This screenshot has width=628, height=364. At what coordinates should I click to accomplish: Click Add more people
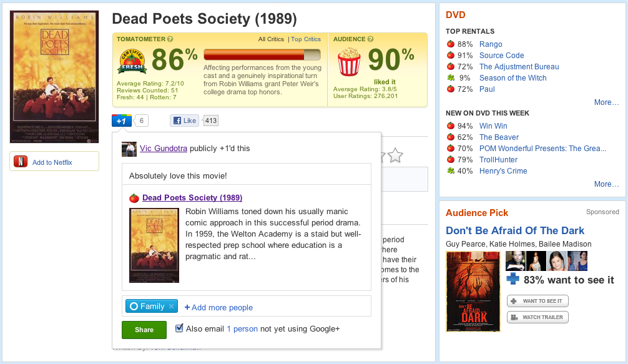point(218,307)
